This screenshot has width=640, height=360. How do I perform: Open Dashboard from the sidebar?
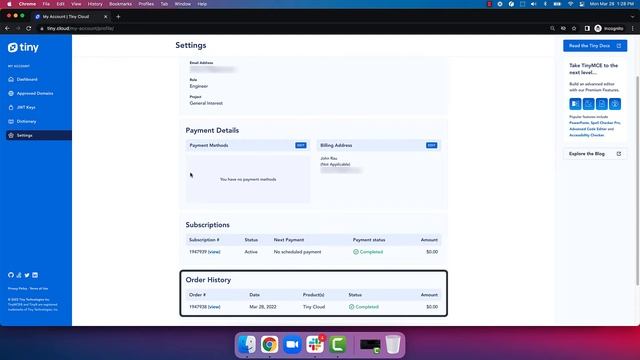click(27, 79)
